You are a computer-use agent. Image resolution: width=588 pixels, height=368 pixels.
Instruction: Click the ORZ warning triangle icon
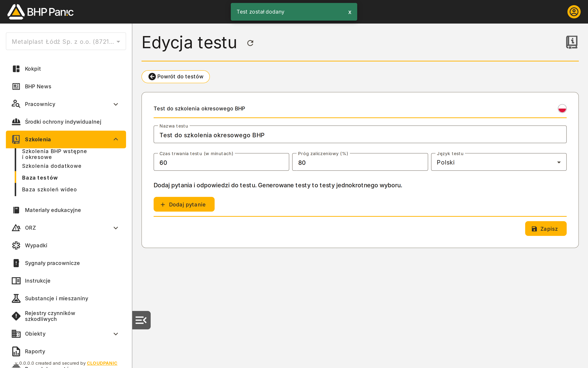click(x=16, y=228)
